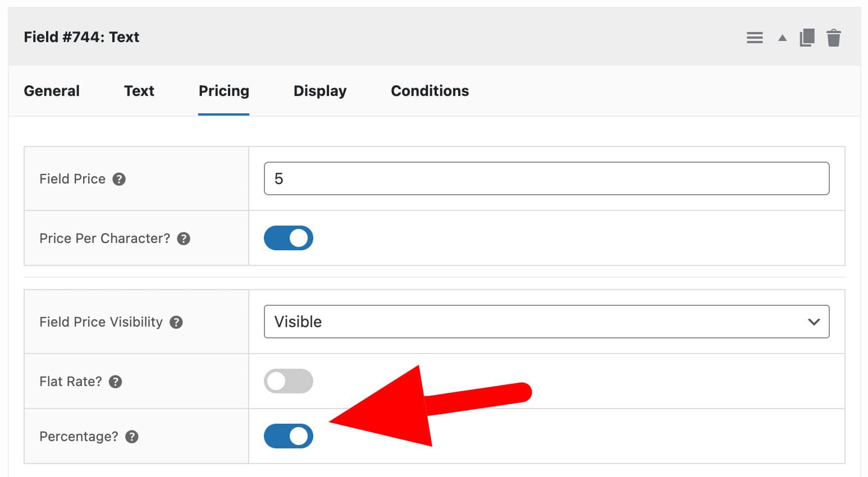Open the Field Price help tooltip

118,179
